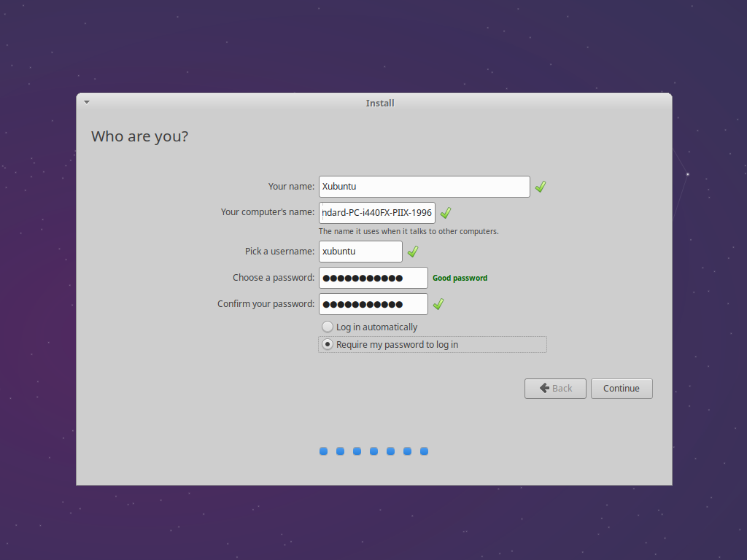Click the checkmark beside the username field

pyautogui.click(x=412, y=251)
